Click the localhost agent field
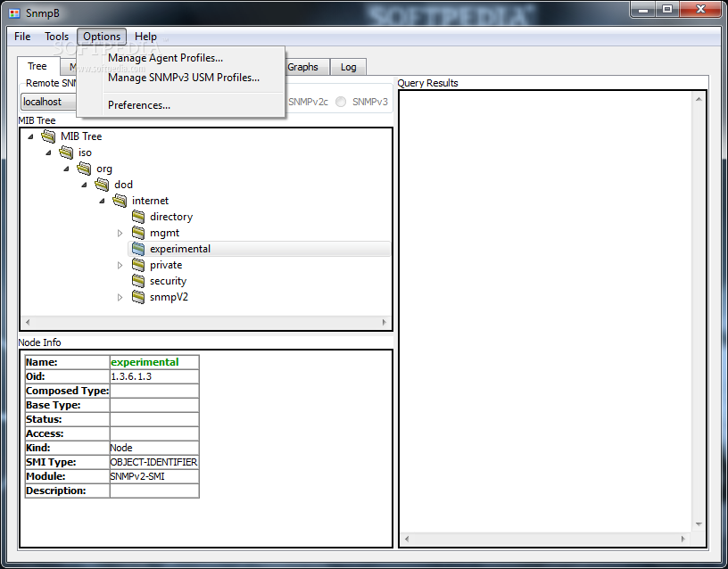Image resolution: width=728 pixels, height=569 pixels. [49, 102]
